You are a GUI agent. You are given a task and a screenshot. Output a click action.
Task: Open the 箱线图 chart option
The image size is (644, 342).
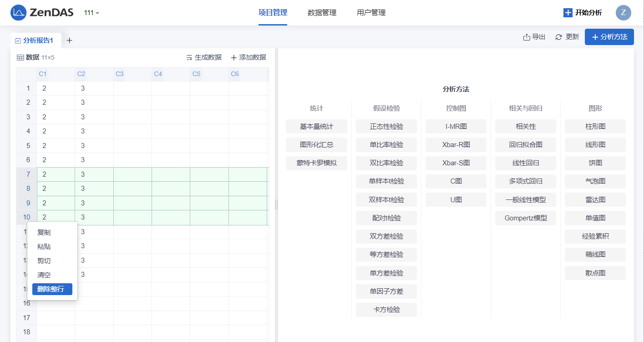pyautogui.click(x=595, y=255)
